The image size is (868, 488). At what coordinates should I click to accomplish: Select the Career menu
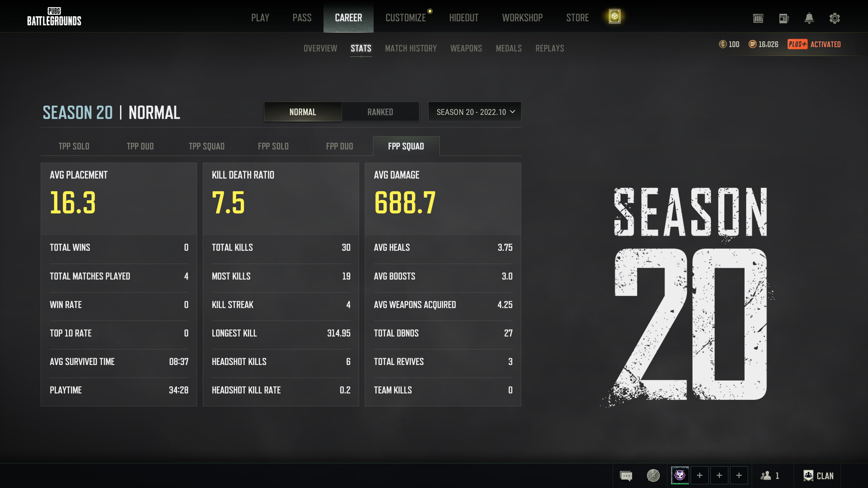[349, 18]
